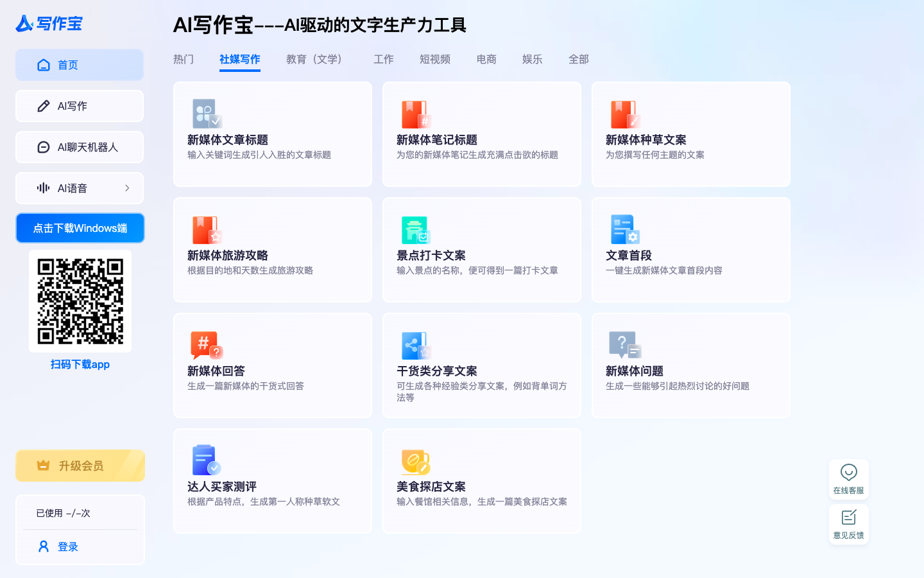Click the 美食探店文案 cup icon
The width and height of the screenshot is (924, 578).
pos(416,461)
